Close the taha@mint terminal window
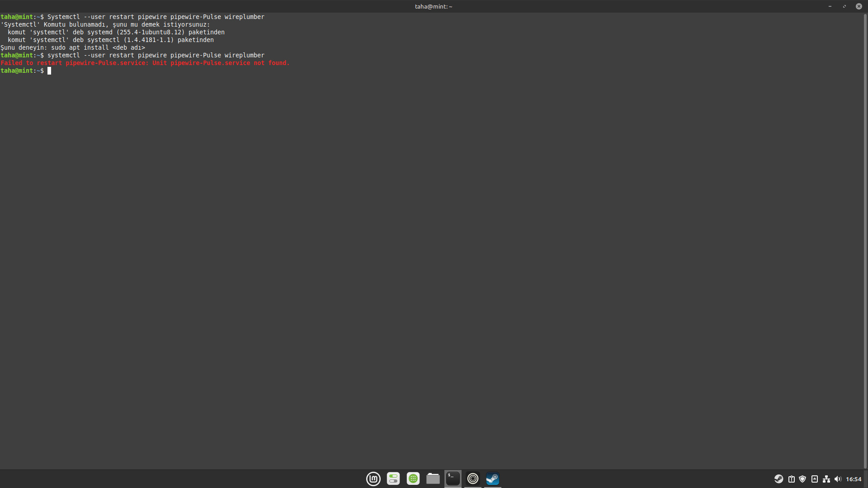 pyautogui.click(x=859, y=6)
